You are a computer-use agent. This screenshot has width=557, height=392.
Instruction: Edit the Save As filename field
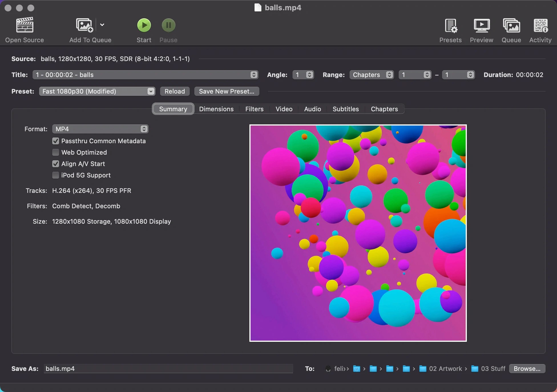click(168, 369)
